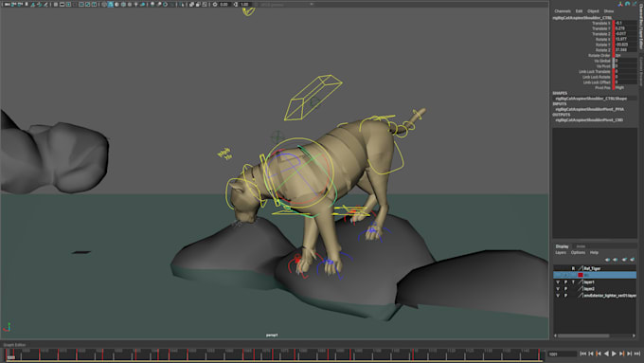This screenshot has width=644, height=363.
Task: Click the Wireframe on Shaded icon
Action: (123, 4)
